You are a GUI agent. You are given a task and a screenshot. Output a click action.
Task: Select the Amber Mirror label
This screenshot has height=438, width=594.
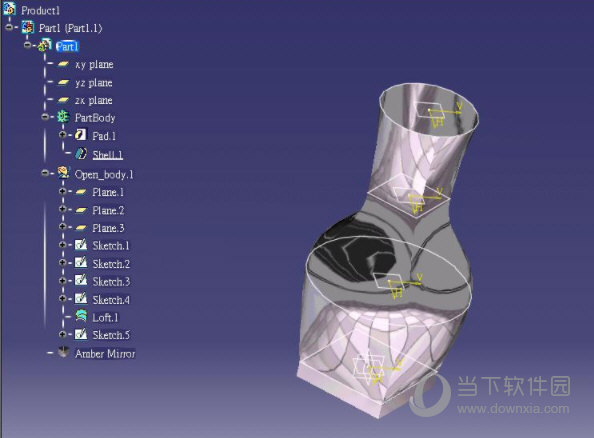coord(105,354)
